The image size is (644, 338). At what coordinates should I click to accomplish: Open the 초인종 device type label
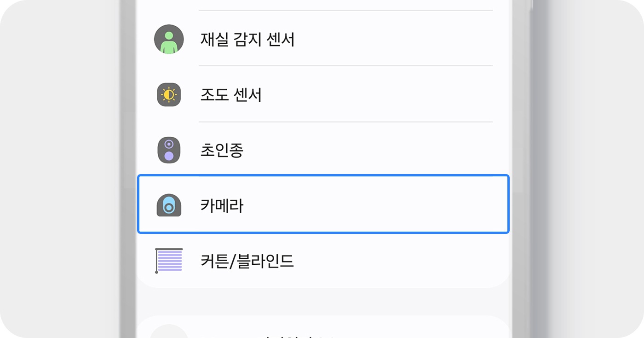click(x=222, y=150)
